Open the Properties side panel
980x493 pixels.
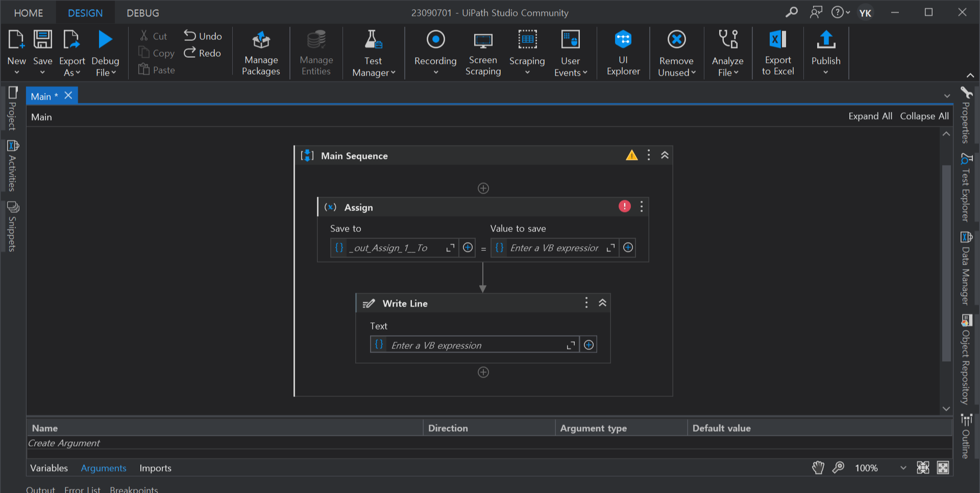[966, 115]
